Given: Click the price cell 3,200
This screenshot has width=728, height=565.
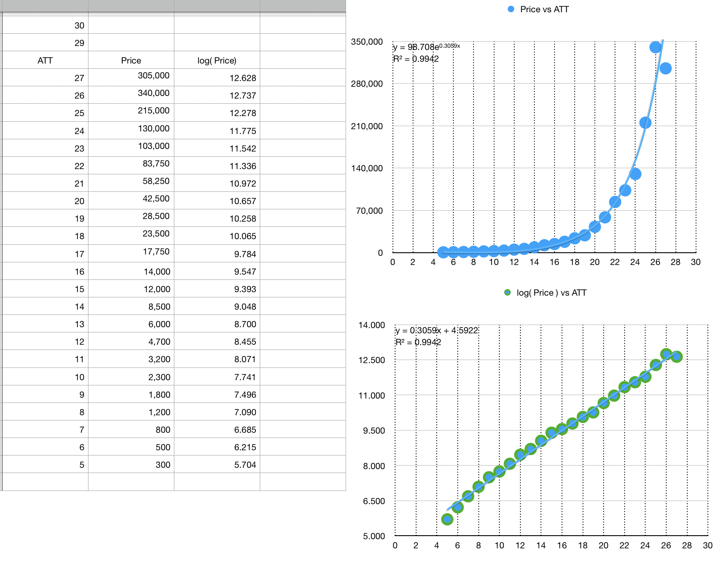Looking at the screenshot, I should (131, 359).
